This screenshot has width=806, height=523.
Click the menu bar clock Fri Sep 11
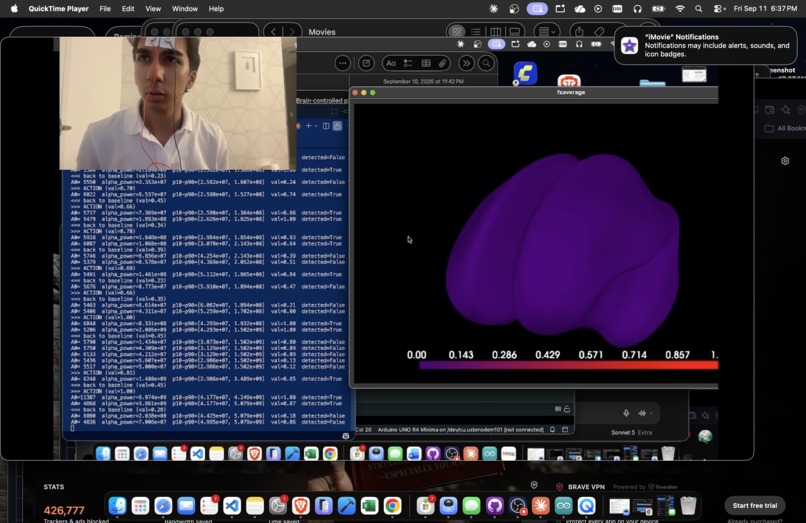pos(765,8)
